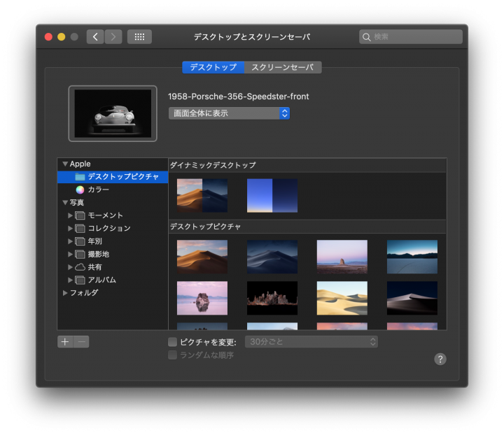Click the 1958-Porsche-356-Speedster-front filename
The height and width of the screenshot is (435, 504).
pos(239,97)
